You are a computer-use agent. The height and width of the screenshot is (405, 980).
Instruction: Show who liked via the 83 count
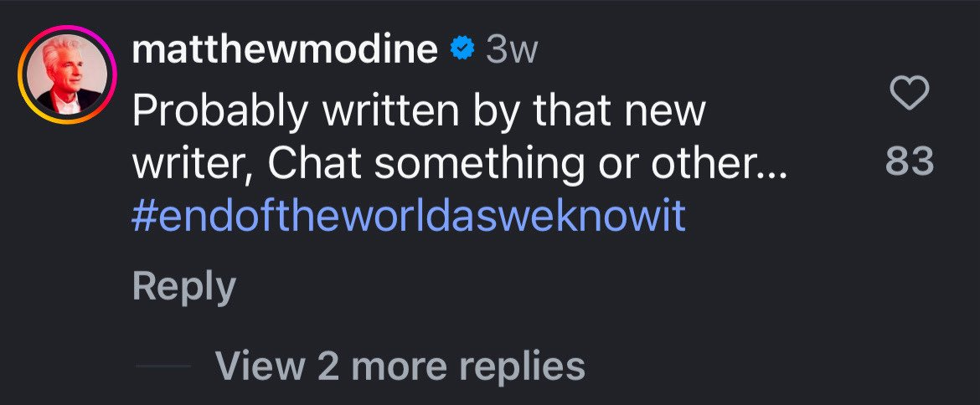(x=909, y=161)
